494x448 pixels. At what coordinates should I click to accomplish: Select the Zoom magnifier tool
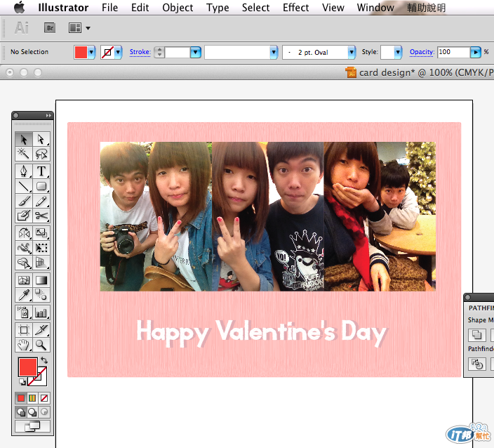pyautogui.click(x=41, y=345)
